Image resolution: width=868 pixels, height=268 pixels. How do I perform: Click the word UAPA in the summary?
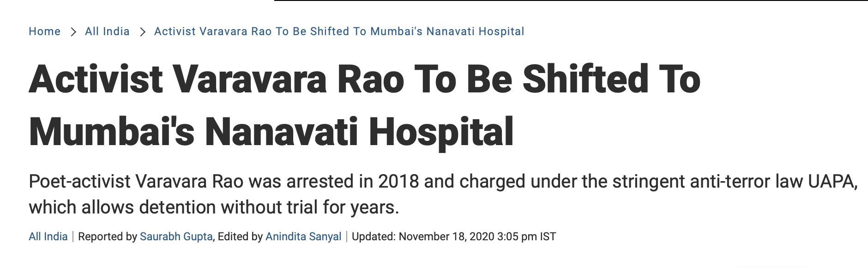(x=832, y=182)
